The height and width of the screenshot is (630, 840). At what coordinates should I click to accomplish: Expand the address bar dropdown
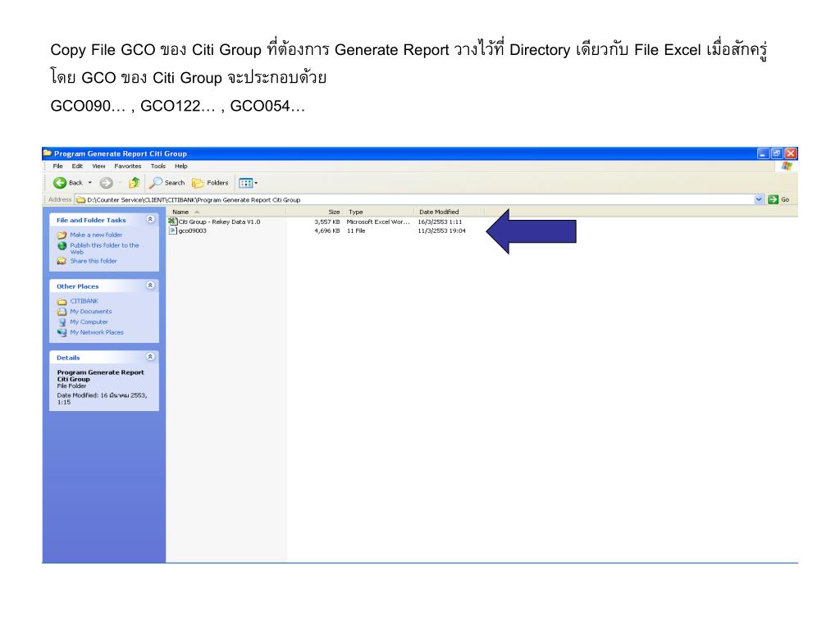[x=759, y=200]
